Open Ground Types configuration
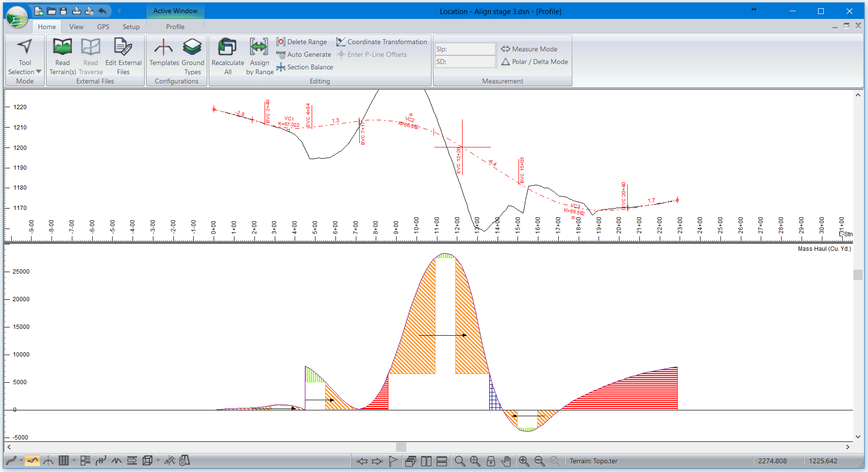Image resolution: width=868 pixels, height=472 pixels. coord(192,48)
